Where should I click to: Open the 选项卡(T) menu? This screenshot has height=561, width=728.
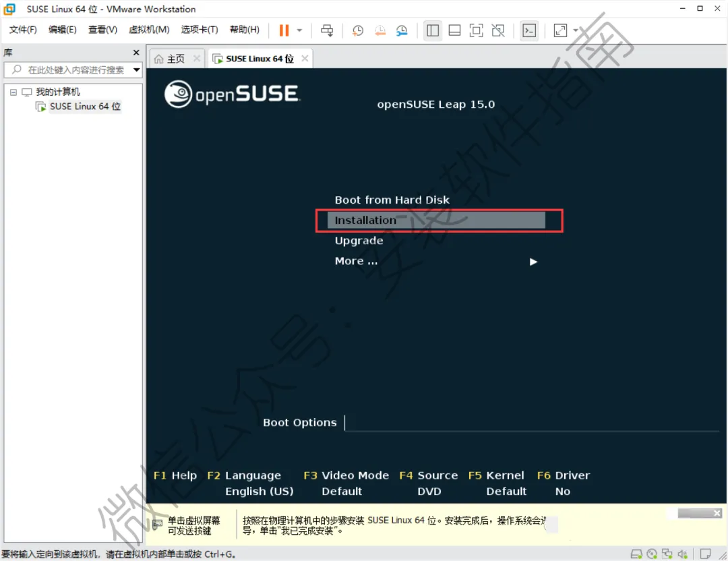pos(199,30)
